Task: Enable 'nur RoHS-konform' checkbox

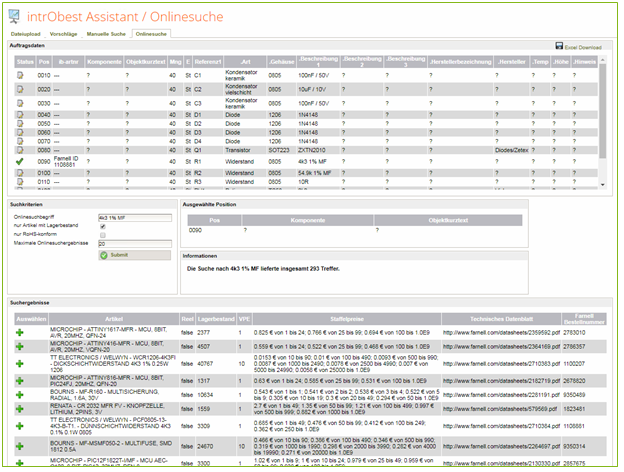Action: click(103, 235)
